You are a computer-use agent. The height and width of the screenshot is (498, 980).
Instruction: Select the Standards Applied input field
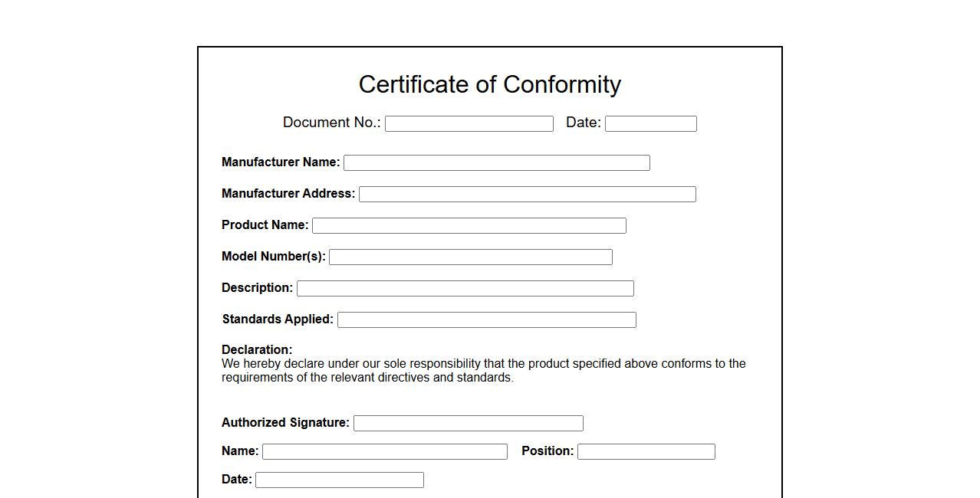tap(486, 319)
